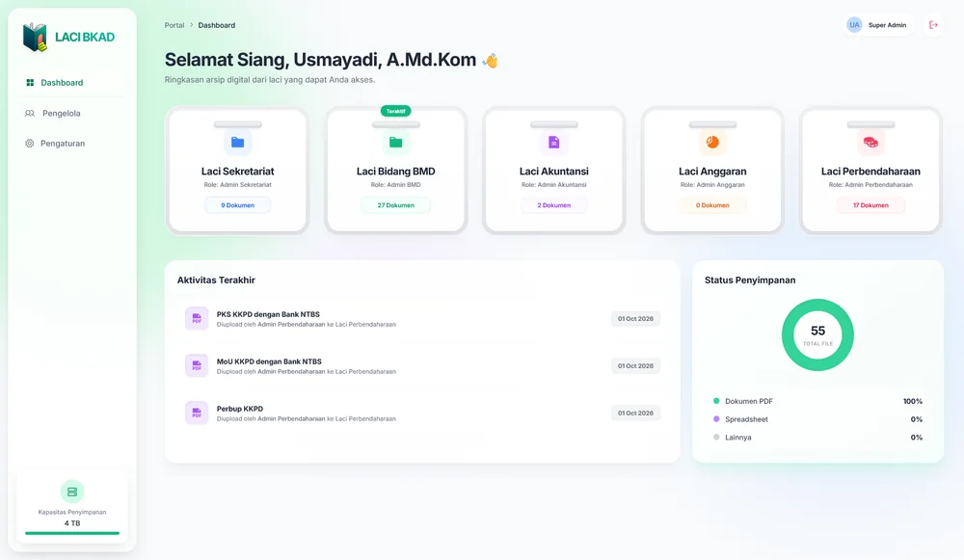Click the storage donut chart showing 55 files
The width and height of the screenshot is (964, 560).
[817, 335]
